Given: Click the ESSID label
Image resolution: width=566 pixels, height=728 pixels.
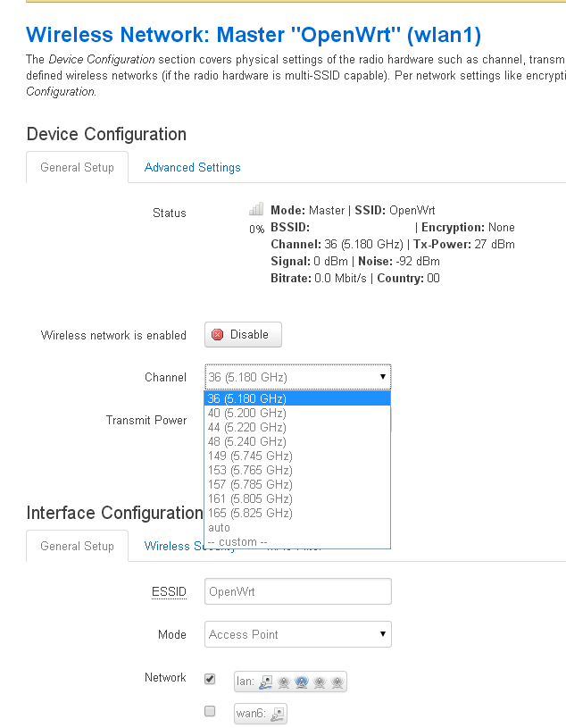Looking at the screenshot, I should [x=169, y=592].
